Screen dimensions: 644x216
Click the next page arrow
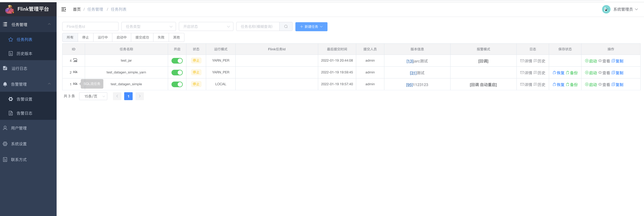tap(140, 96)
